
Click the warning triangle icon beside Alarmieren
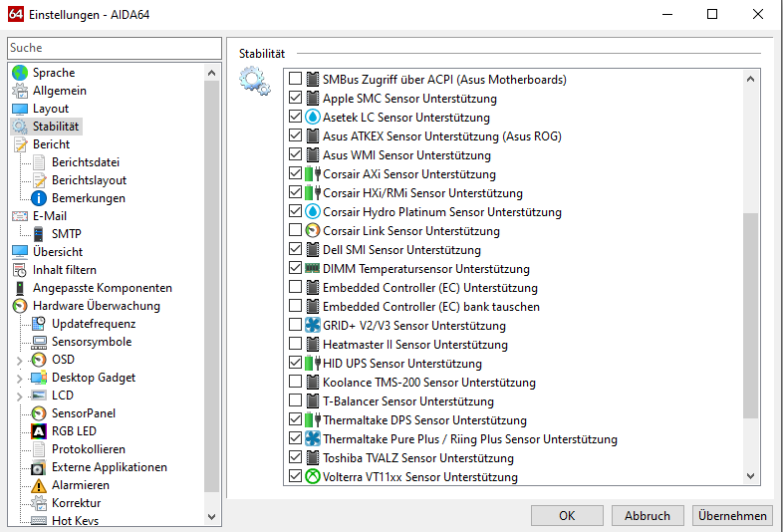pyautogui.click(x=39, y=485)
